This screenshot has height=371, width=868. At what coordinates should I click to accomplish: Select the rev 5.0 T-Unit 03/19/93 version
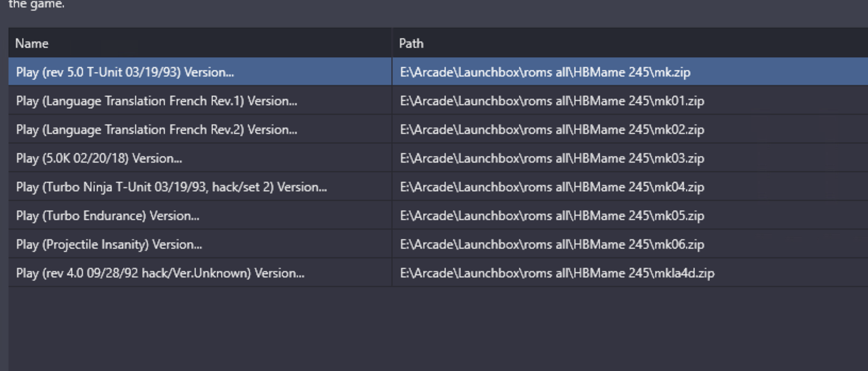point(125,72)
